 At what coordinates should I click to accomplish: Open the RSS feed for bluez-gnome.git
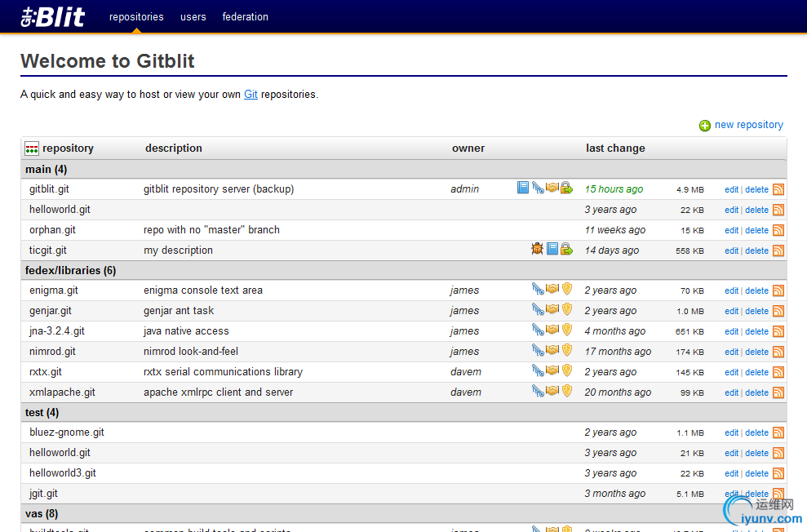click(x=778, y=432)
